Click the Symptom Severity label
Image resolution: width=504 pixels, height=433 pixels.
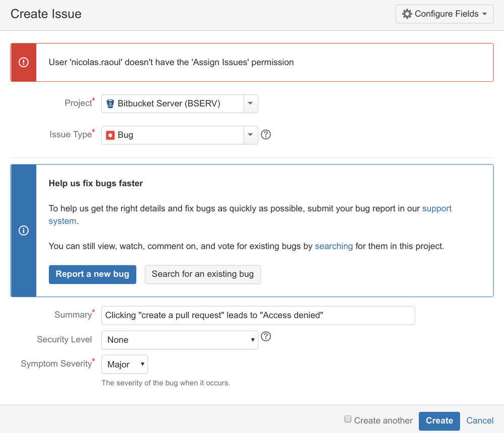click(57, 363)
